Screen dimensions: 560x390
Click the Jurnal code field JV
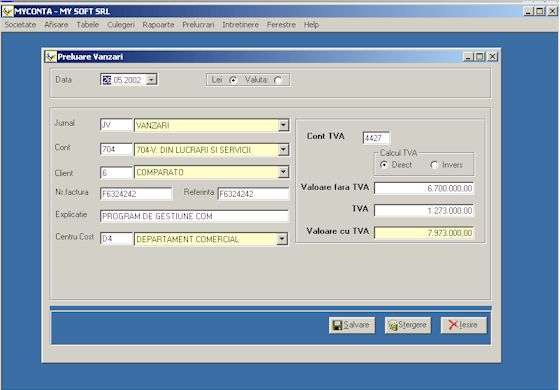pyautogui.click(x=116, y=125)
